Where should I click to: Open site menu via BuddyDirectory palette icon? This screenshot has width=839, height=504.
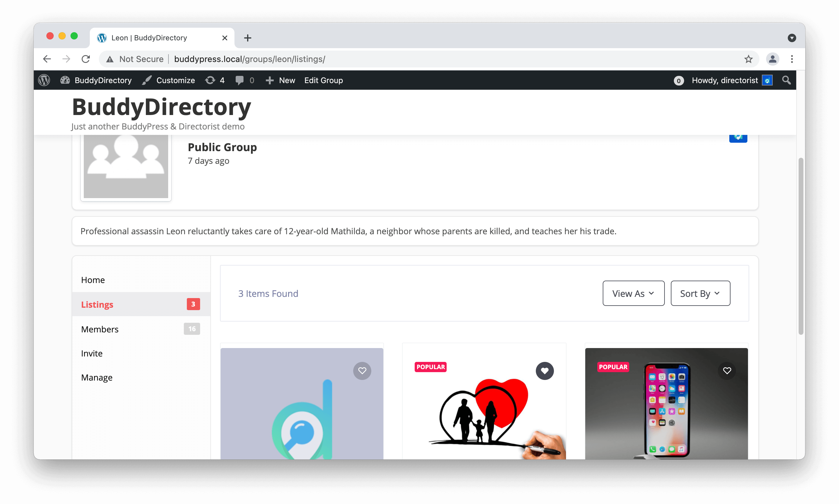pyautogui.click(x=65, y=80)
